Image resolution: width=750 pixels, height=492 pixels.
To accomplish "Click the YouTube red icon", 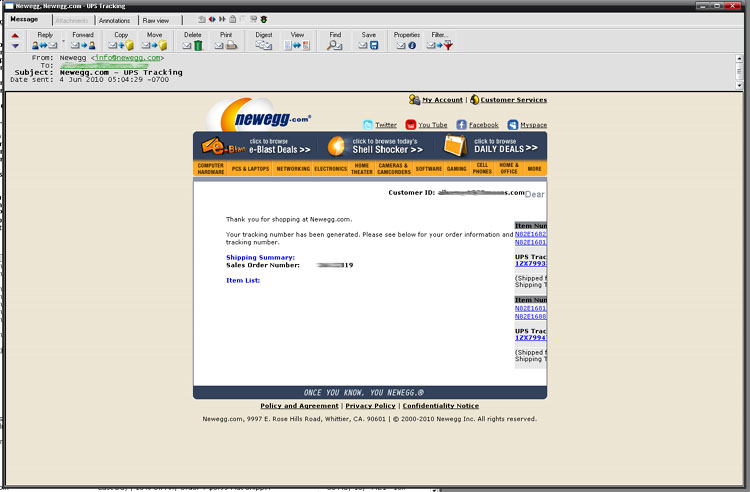I will 410,125.
